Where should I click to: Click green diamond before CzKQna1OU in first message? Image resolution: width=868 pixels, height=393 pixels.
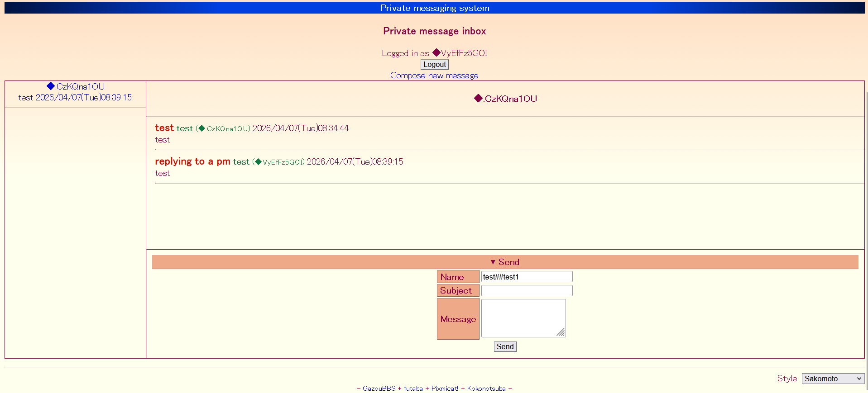202,128
